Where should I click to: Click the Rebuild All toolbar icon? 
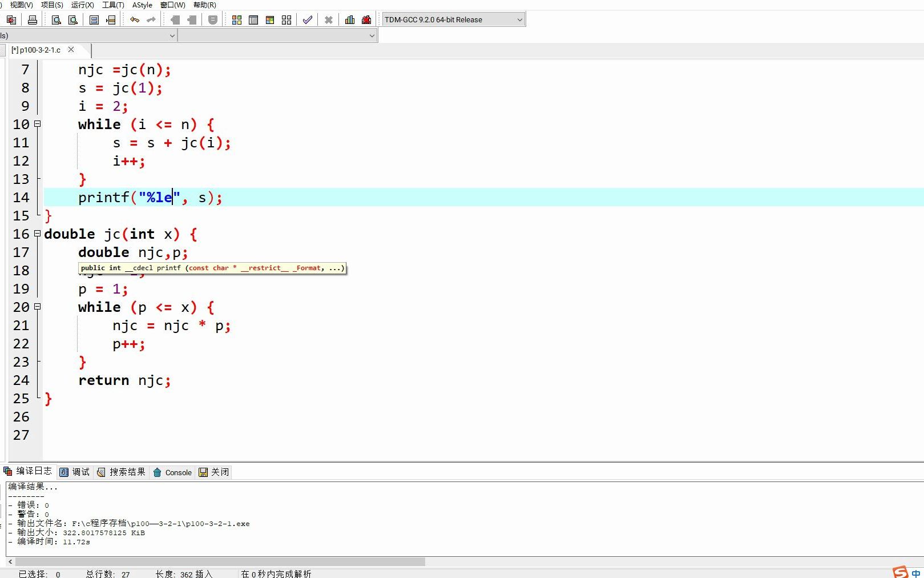point(287,20)
